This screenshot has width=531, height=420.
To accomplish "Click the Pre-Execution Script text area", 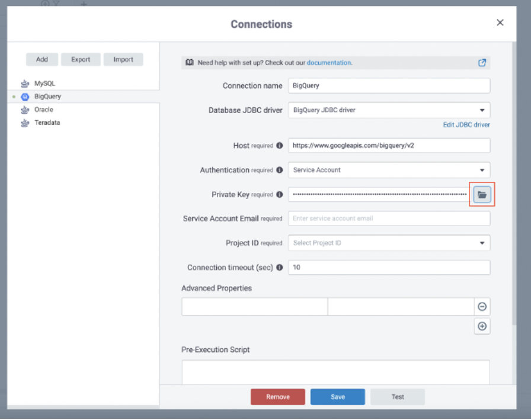I will [x=335, y=372].
